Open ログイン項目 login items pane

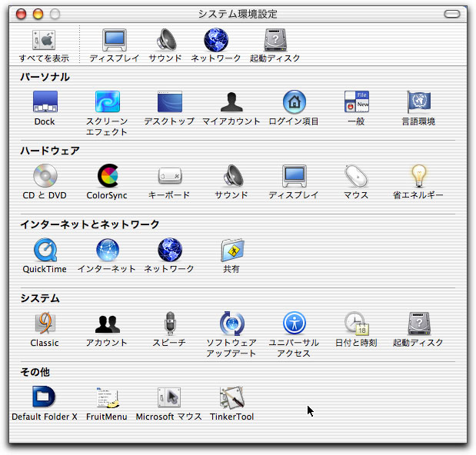(x=294, y=102)
